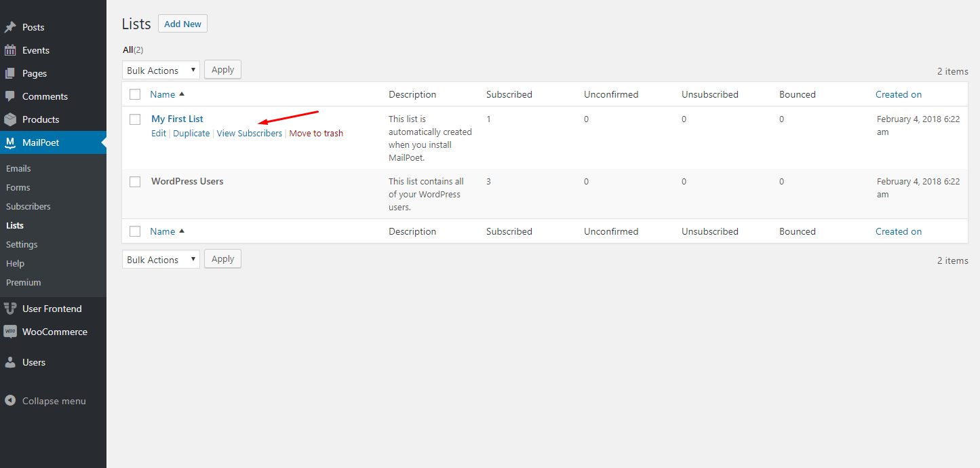Click subscribed count 3 for WordPress Users

pos(488,181)
